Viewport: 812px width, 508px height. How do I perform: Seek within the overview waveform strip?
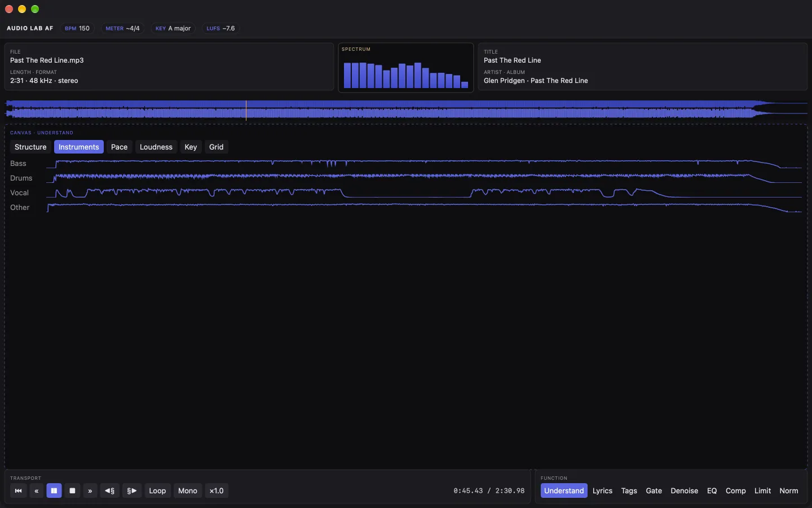click(406, 110)
